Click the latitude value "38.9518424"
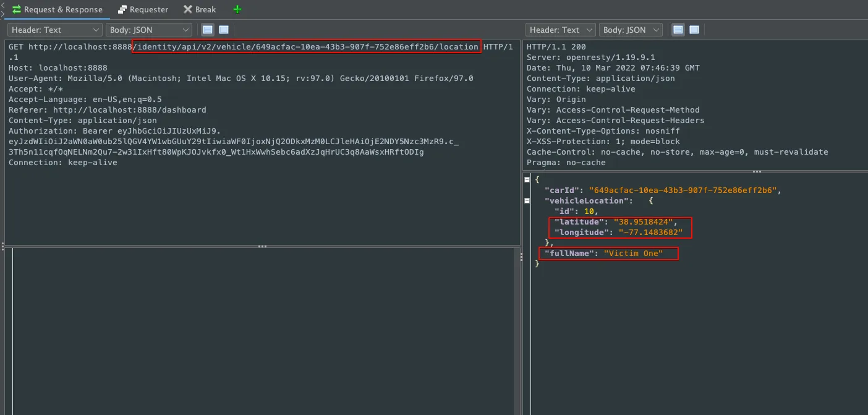Viewport: 868px width, 415px height. coord(643,222)
